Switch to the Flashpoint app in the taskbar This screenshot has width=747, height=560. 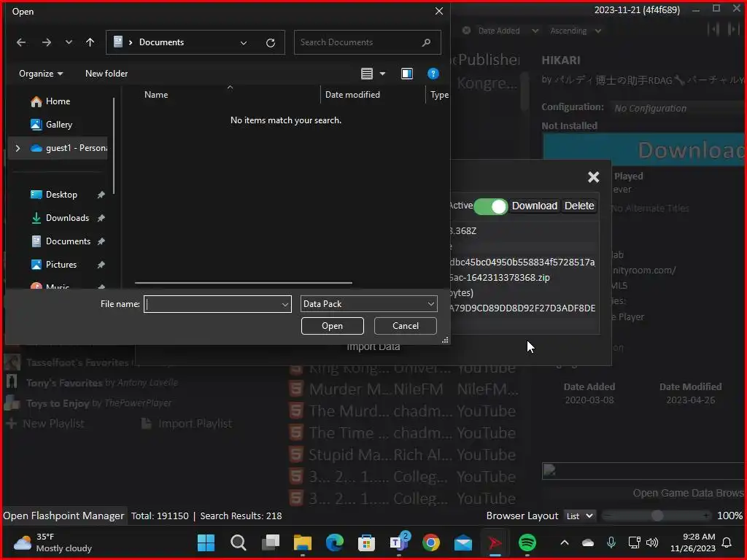click(495, 542)
